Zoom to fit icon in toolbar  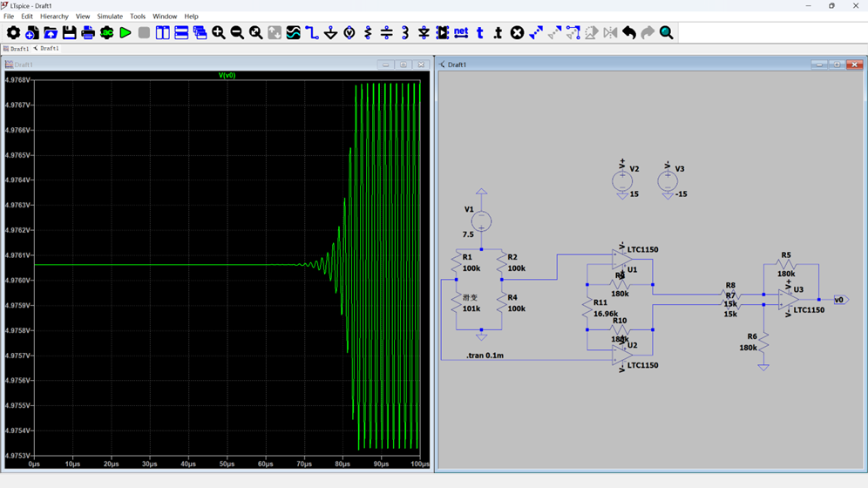255,32
